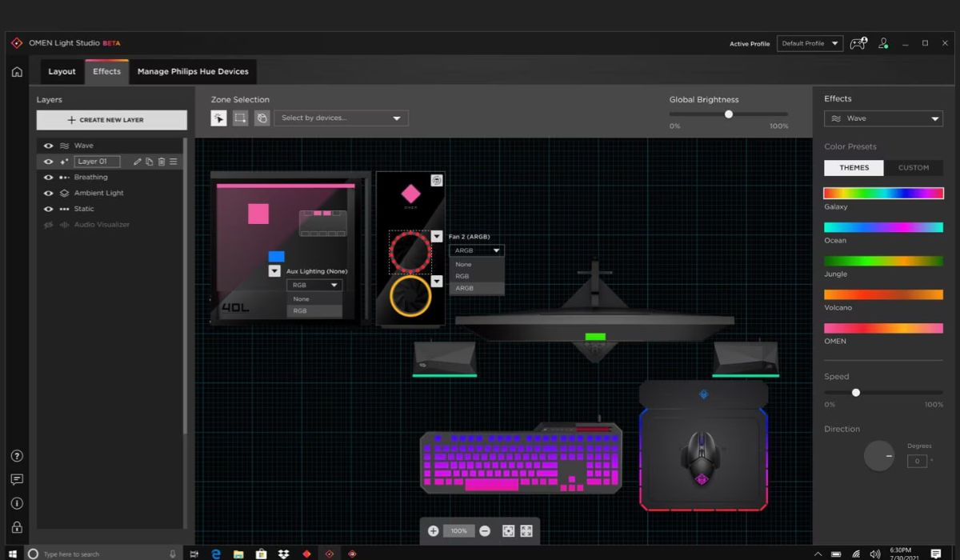Open the info icon in sidebar
This screenshot has height=560, width=960.
[x=16, y=504]
